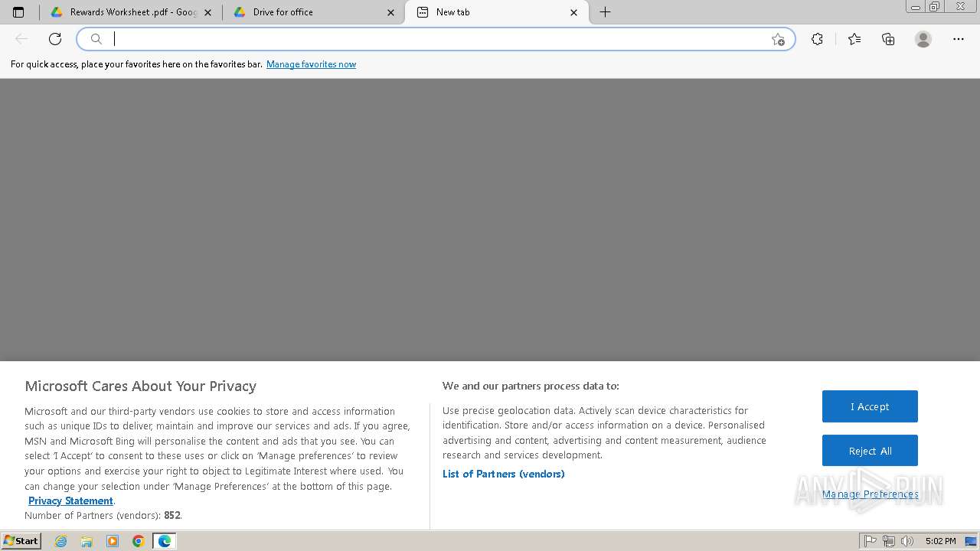Open the media player taskbar icon

pyautogui.click(x=113, y=541)
